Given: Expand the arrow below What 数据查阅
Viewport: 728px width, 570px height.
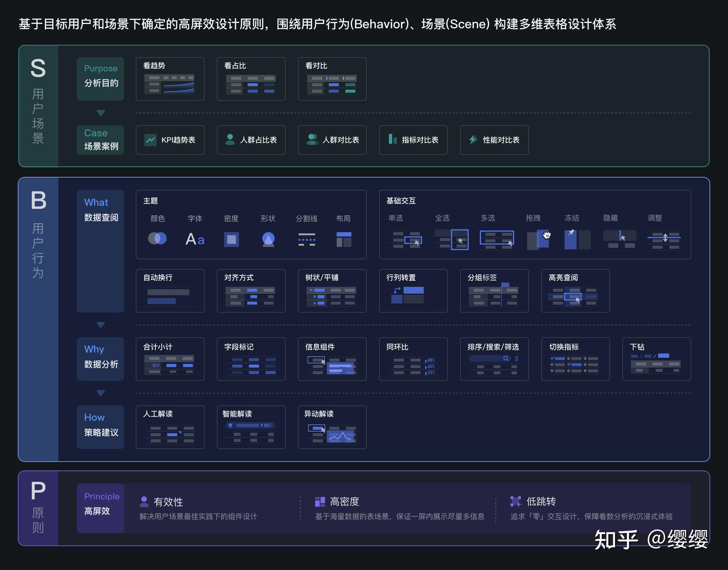Looking at the screenshot, I should coord(100,325).
